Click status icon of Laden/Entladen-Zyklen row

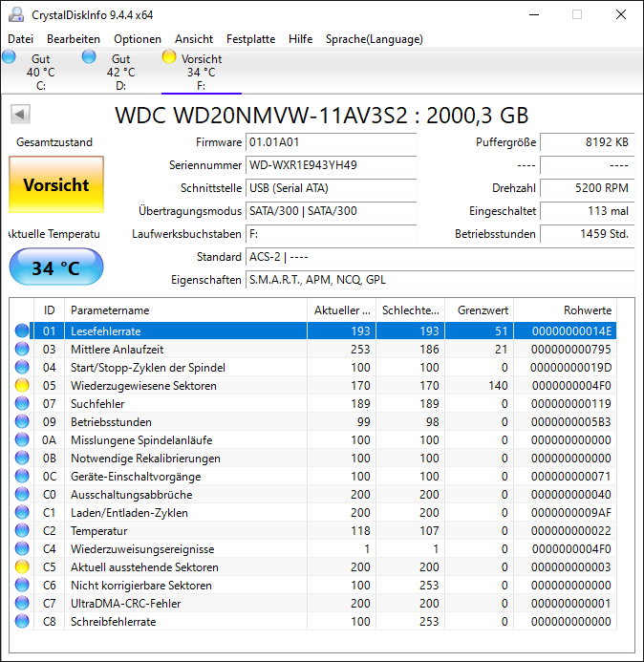[22, 512]
